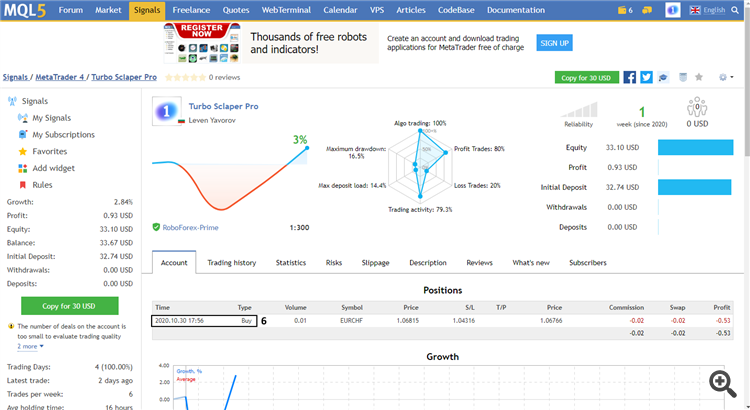This screenshot has width=750, height=410.
Task: Click the Turbo Sclaper Pro avatar image
Action: pyautogui.click(x=166, y=111)
